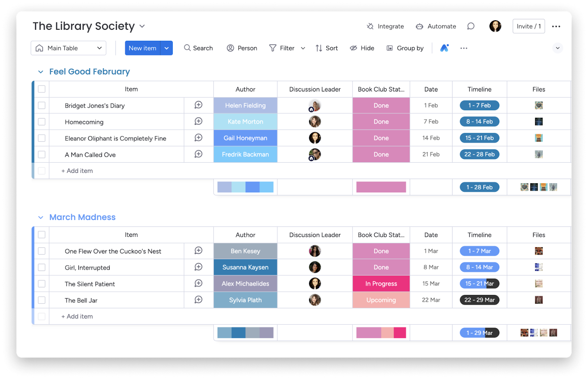Screen dimensions: 588x379
Task: Open the conversation bubble for Homecoming
Action: [x=198, y=122]
